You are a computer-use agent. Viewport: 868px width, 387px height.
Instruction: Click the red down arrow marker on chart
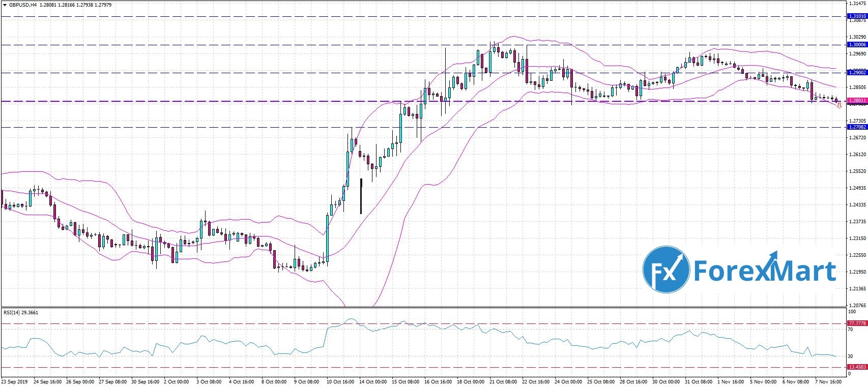click(x=839, y=106)
